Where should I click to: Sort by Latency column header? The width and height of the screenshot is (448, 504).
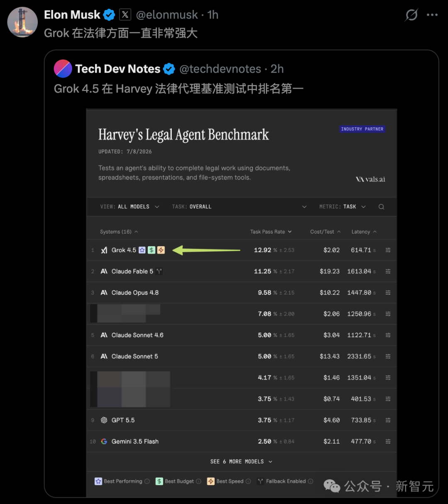364,232
